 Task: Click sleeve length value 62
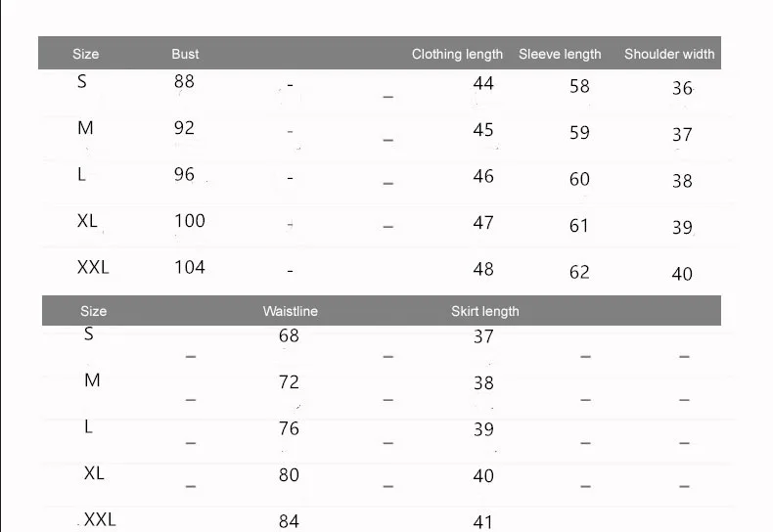click(x=579, y=272)
